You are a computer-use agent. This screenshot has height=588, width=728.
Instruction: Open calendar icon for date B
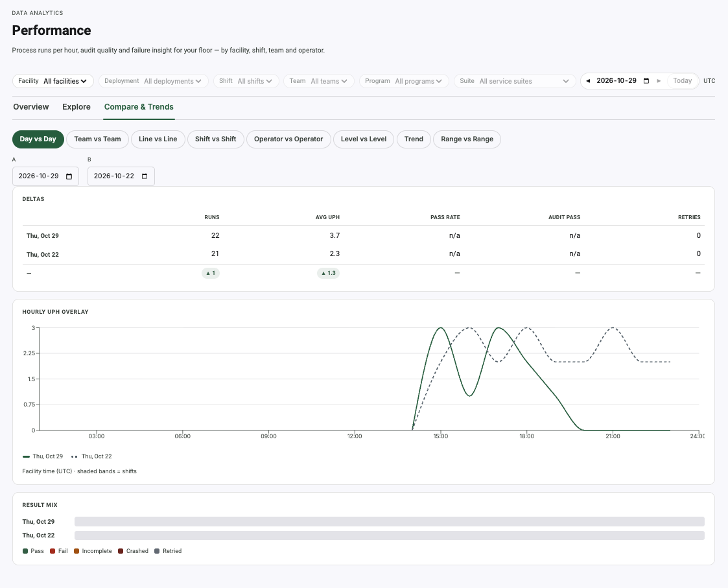(145, 176)
